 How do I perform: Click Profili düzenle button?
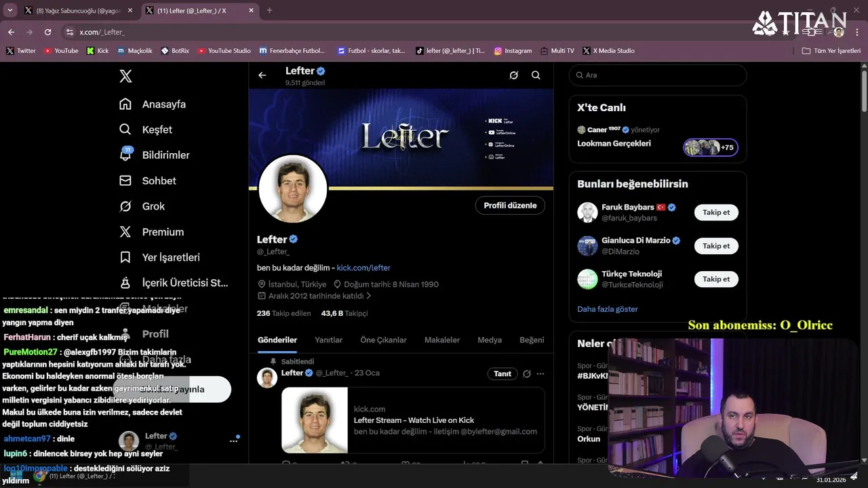coord(510,205)
